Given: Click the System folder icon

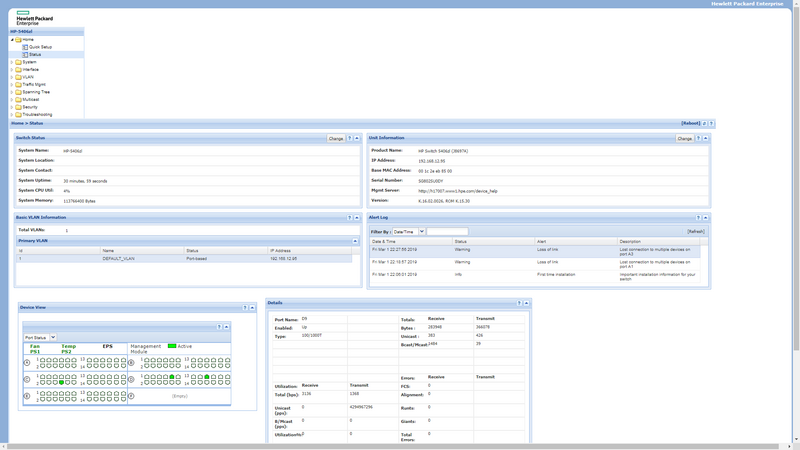Looking at the screenshot, I should (18, 62).
